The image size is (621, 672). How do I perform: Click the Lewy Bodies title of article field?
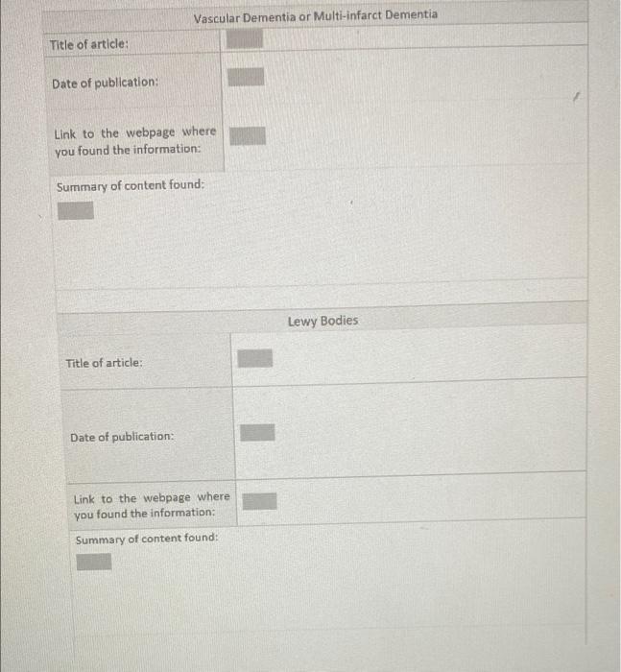pos(255,358)
